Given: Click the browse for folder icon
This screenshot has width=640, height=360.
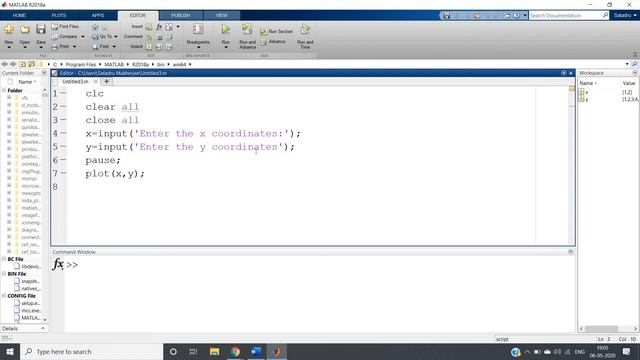Looking at the screenshot, I should click(31, 64).
